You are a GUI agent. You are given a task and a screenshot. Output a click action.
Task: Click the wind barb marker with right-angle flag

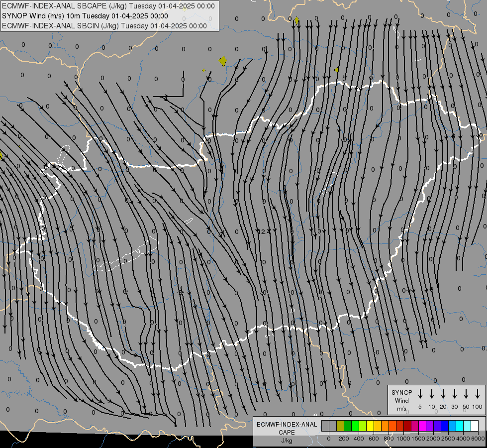pyautogui.click(x=169, y=84)
